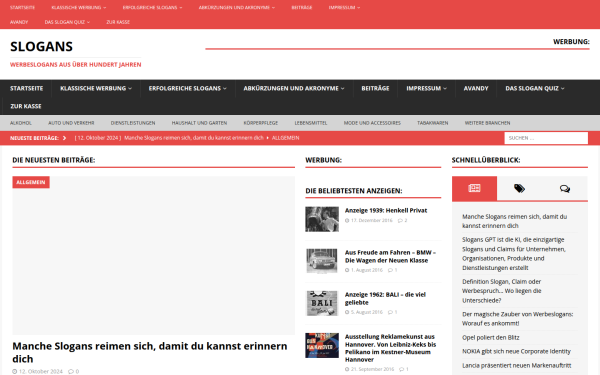Open Avandy in top red bar

coord(19,22)
